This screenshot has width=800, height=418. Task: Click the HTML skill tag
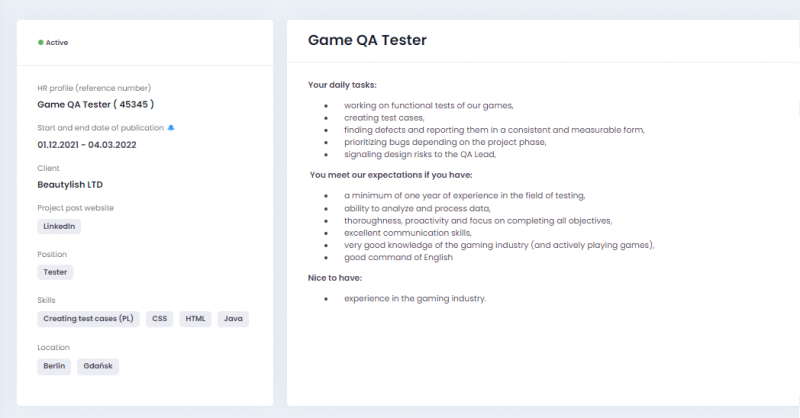pos(195,318)
